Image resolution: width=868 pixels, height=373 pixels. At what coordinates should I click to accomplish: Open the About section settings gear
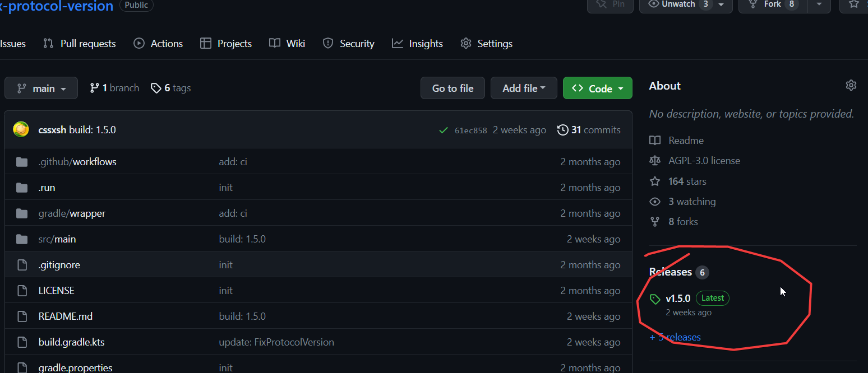click(x=851, y=85)
